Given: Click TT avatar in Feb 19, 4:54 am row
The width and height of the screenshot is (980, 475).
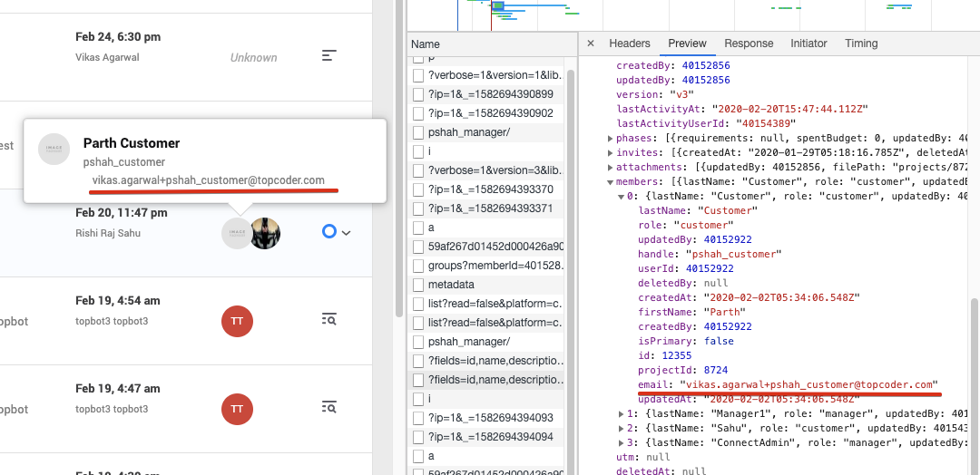Looking at the screenshot, I should 237,322.
